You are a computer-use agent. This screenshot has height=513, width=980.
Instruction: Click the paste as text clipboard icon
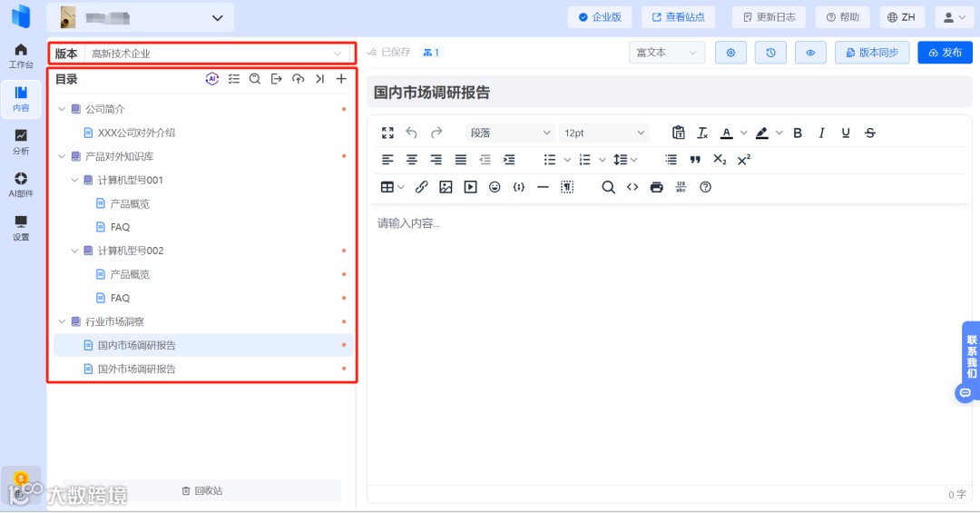pos(678,133)
